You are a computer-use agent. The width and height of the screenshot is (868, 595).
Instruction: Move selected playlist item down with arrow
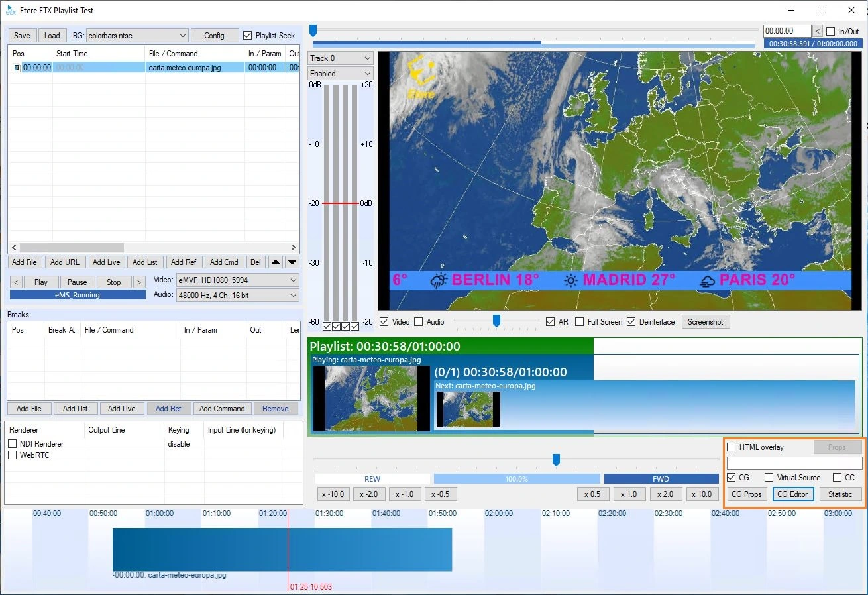click(x=292, y=262)
